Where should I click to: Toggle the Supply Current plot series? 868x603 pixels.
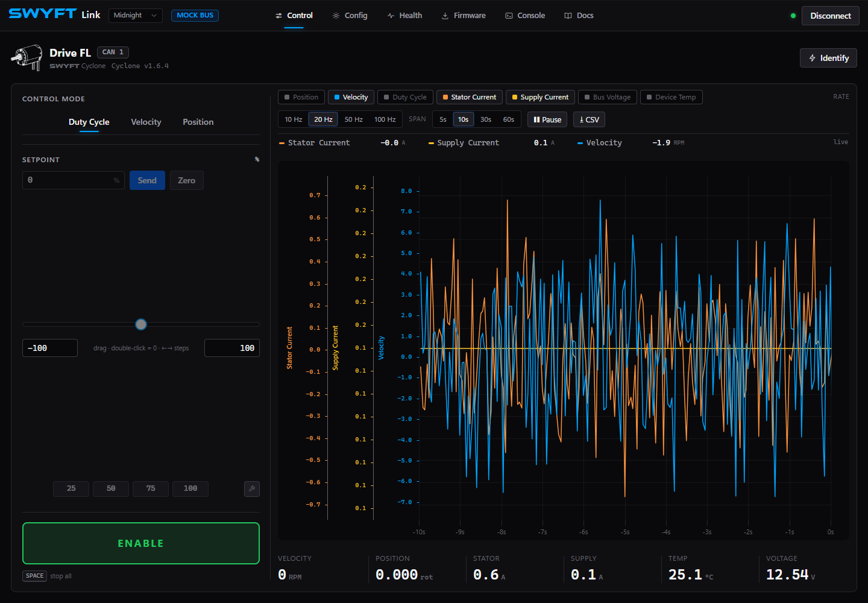pos(540,97)
